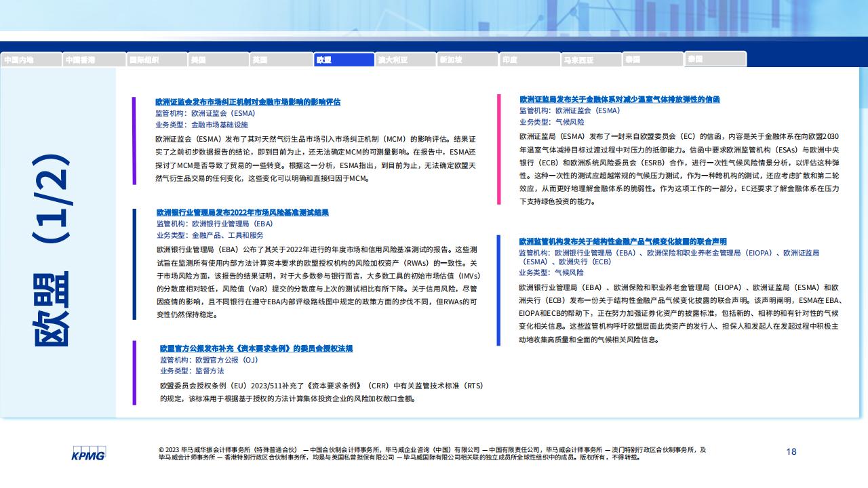Open link 欧洲监管机构发布关于结构性金融产品气候变化披露的联合声明
The image size is (868, 488).
[x=623, y=241]
